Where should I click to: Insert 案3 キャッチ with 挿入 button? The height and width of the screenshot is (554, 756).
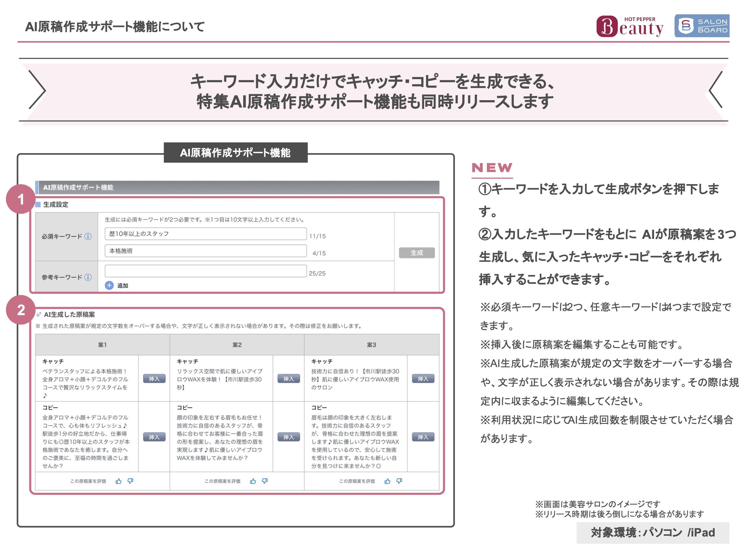pos(423,379)
